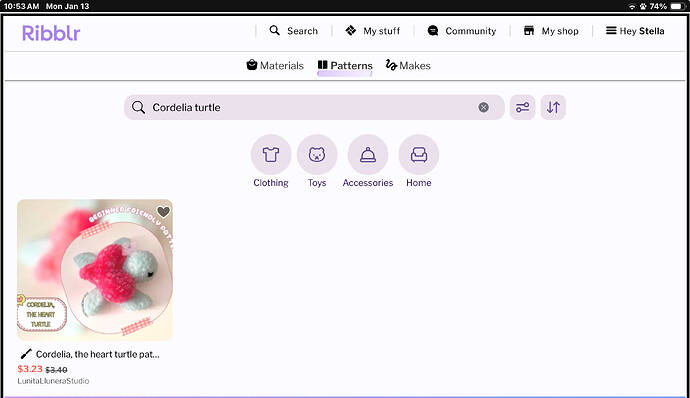
Task: Open My stuff in top navigation
Action: 372,31
